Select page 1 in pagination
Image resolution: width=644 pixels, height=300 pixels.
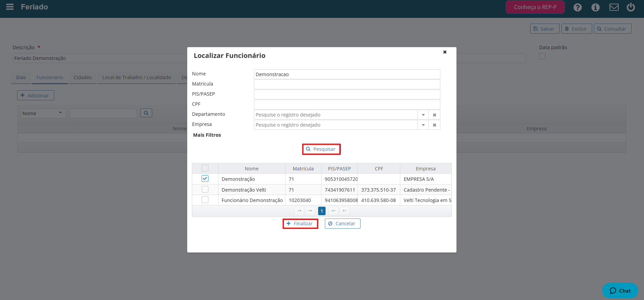(321, 211)
